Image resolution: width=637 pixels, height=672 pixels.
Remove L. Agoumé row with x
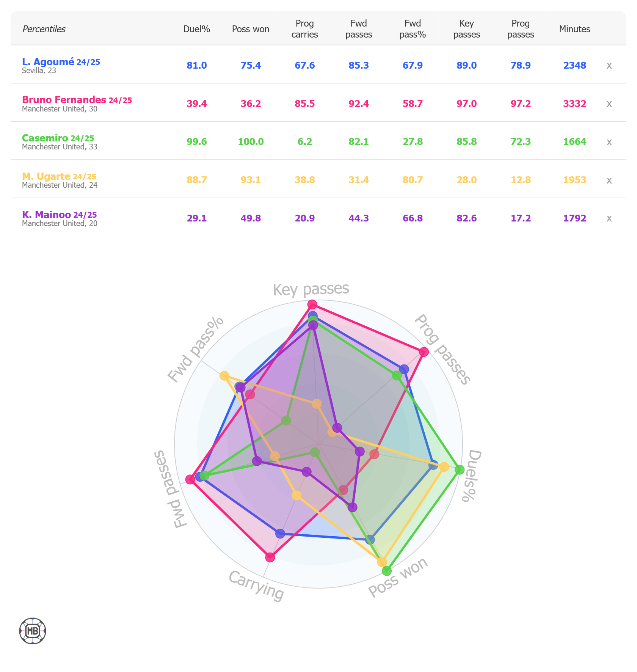[609, 66]
